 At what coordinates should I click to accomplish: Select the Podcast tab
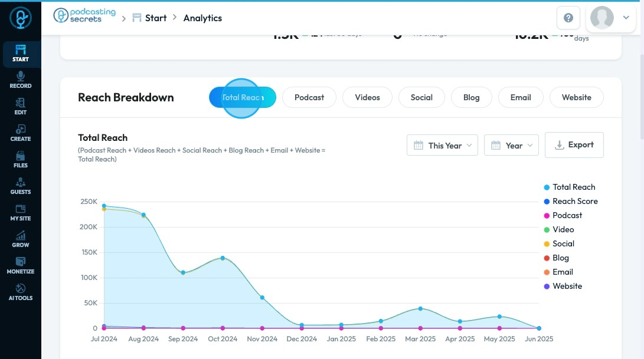[x=309, y=97]
